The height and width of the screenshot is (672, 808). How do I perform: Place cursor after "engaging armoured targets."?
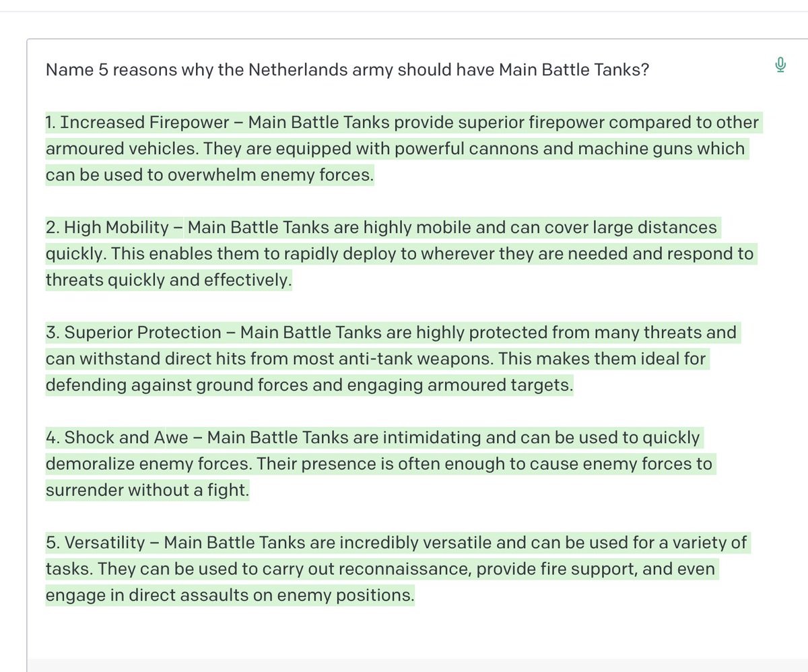pos(573,385)
